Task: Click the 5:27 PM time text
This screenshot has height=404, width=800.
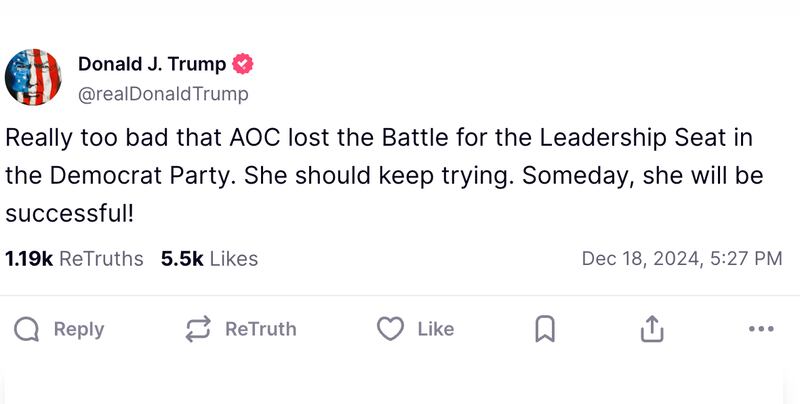Action: 746,259
